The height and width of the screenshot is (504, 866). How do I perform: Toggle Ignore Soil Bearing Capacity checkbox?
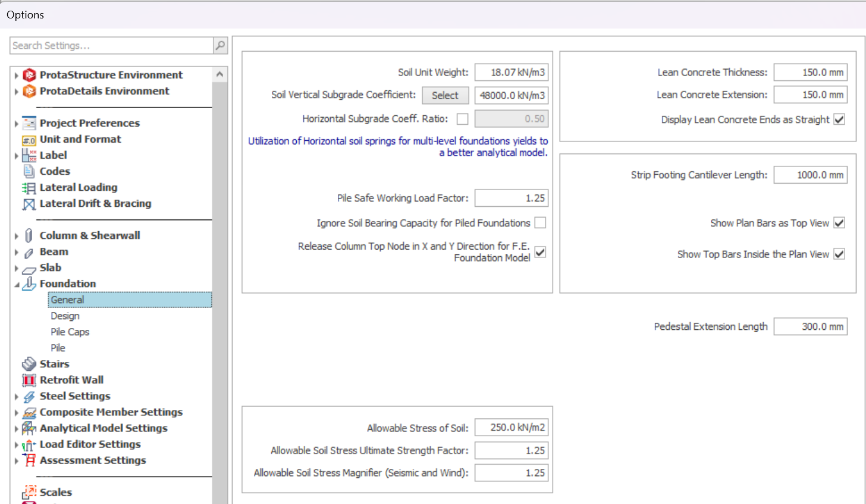click(540, 223)
